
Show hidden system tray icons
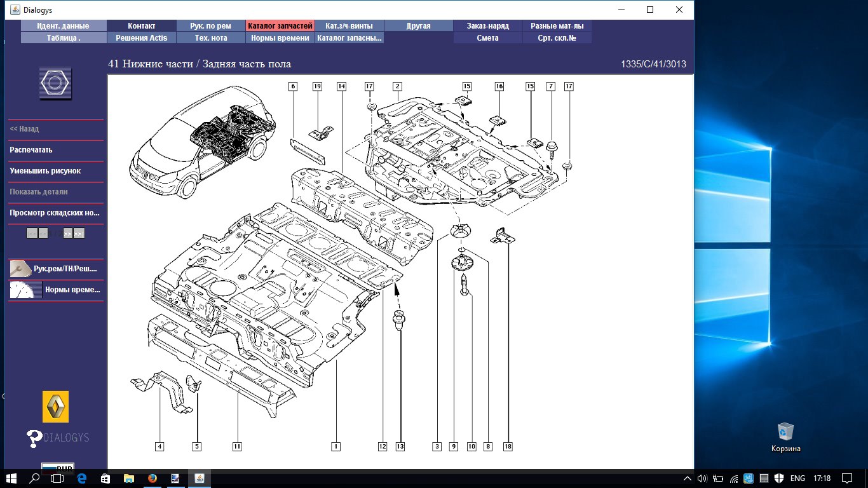pos(688,478)
